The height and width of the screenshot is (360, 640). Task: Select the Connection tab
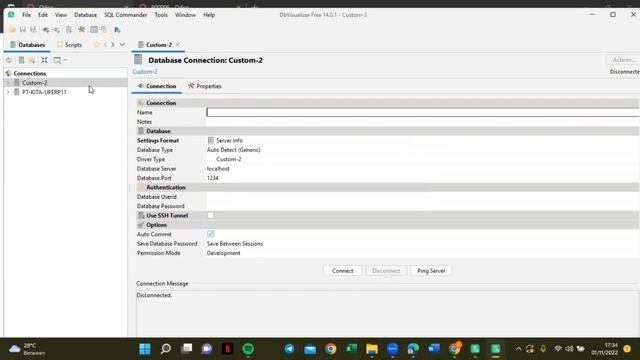tap(157, 86)
